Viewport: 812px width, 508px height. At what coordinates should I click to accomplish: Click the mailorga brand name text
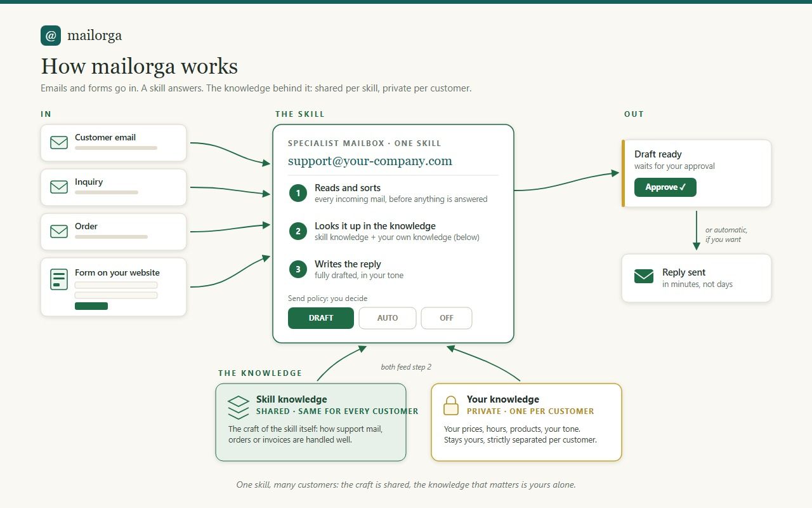pyautogui.click(x=95, y=36)
